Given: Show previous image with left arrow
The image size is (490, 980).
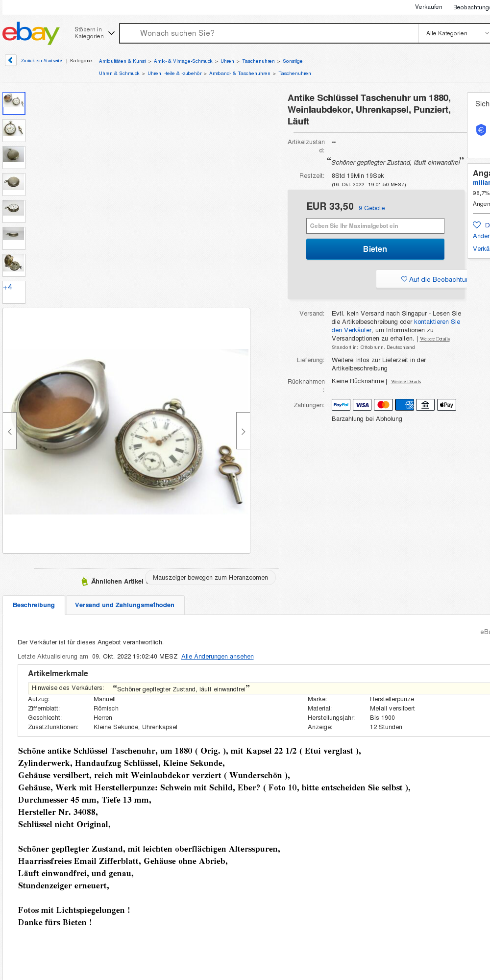Looking at the screenshot, I should (10, 431).
